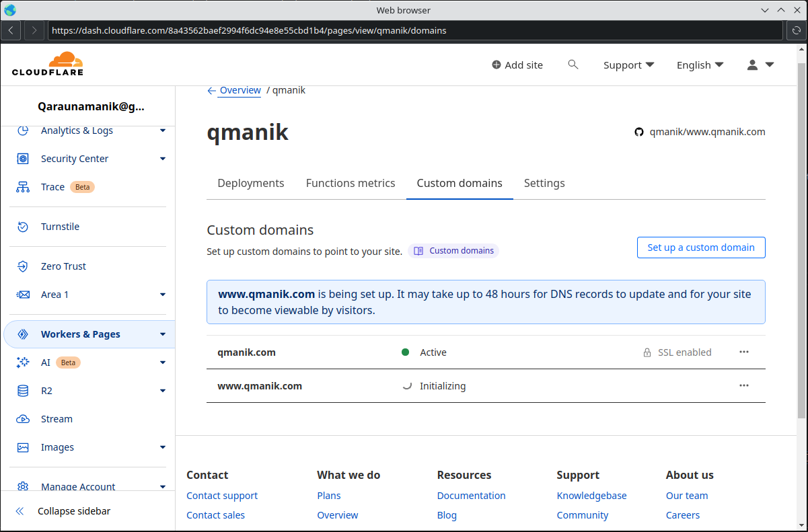Screen dimensions: 808x532
Task: Click the Images sidebar icon
Action: click(22, 447)
